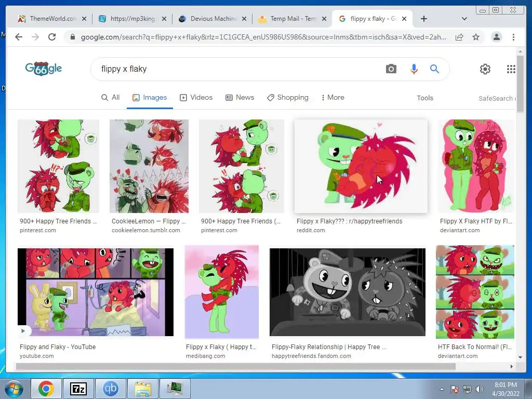
Task: Open the Chrome profile avatar menu
Action: 496,37
